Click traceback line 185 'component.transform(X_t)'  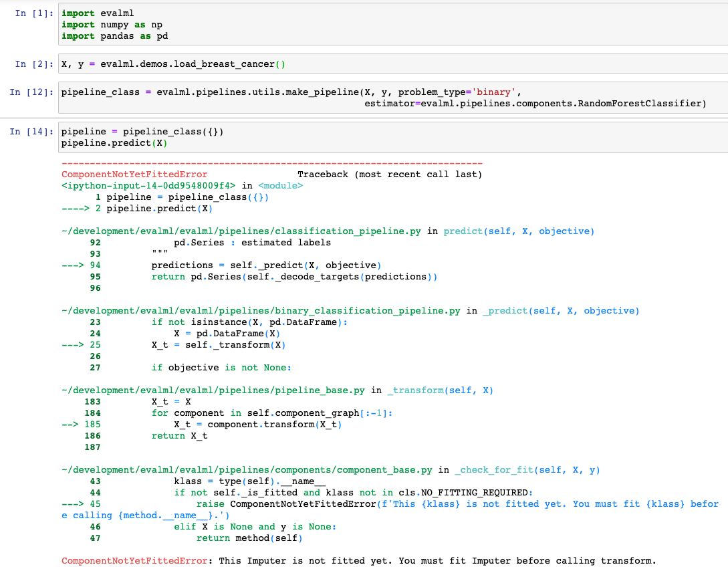[257, 425]
